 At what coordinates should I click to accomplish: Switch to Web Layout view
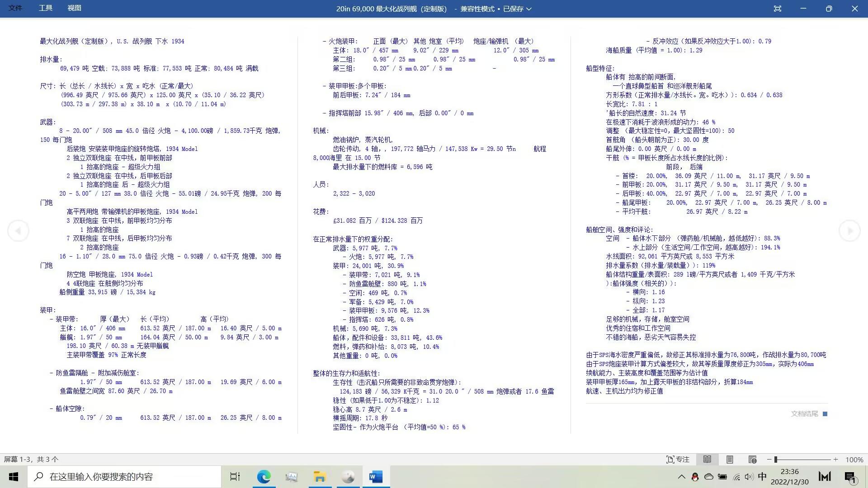[x=752, y=460]
